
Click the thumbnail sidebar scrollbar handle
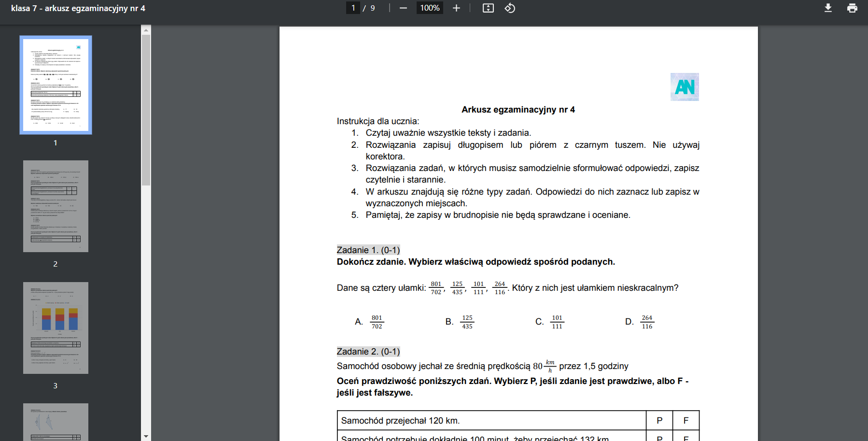146,110
